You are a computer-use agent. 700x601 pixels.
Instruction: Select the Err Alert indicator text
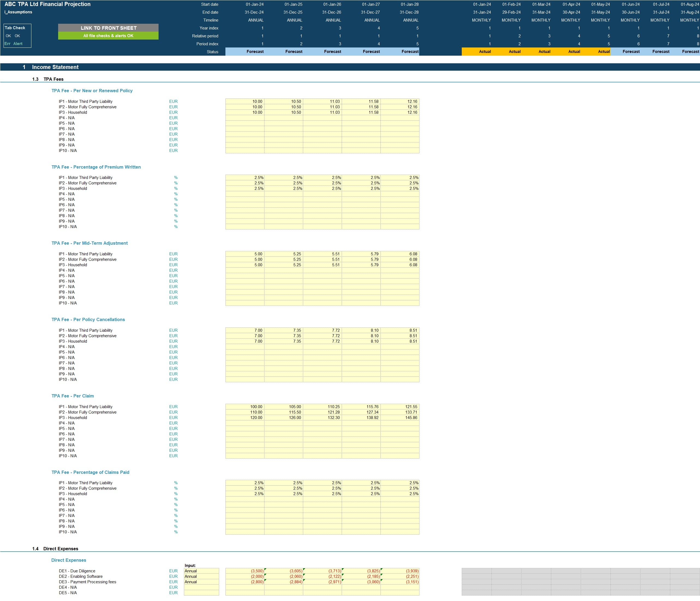click(14, 44)
